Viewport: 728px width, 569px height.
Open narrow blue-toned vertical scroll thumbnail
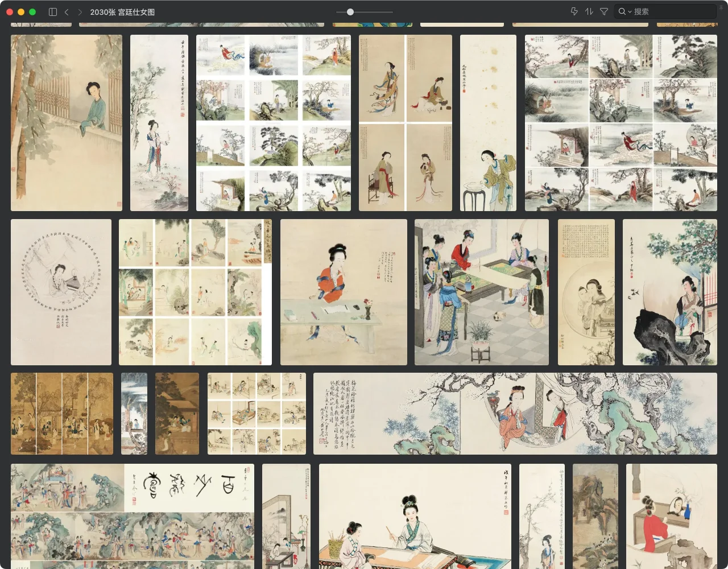134,414
